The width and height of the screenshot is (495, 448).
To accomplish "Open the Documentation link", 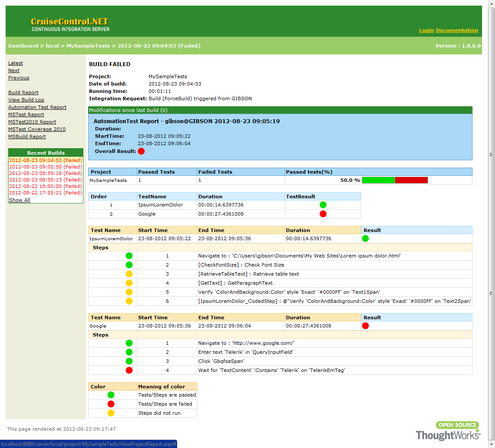I will click(x=457, y=30).
